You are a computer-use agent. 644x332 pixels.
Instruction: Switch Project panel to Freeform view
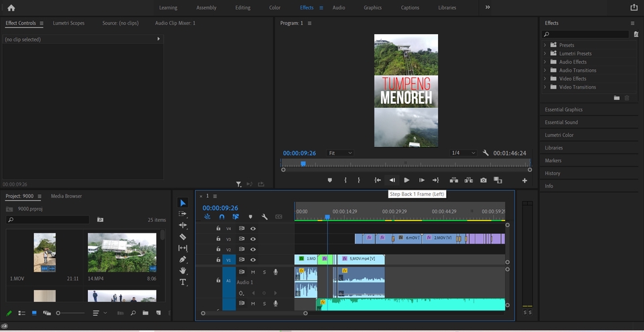(47, 313)
